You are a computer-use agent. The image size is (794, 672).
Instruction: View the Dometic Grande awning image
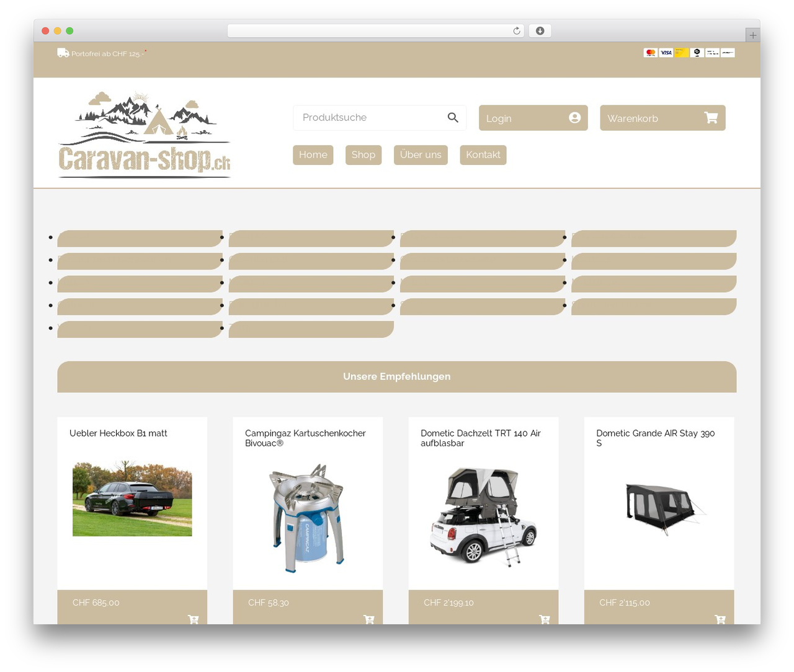[x=666, y=509]
